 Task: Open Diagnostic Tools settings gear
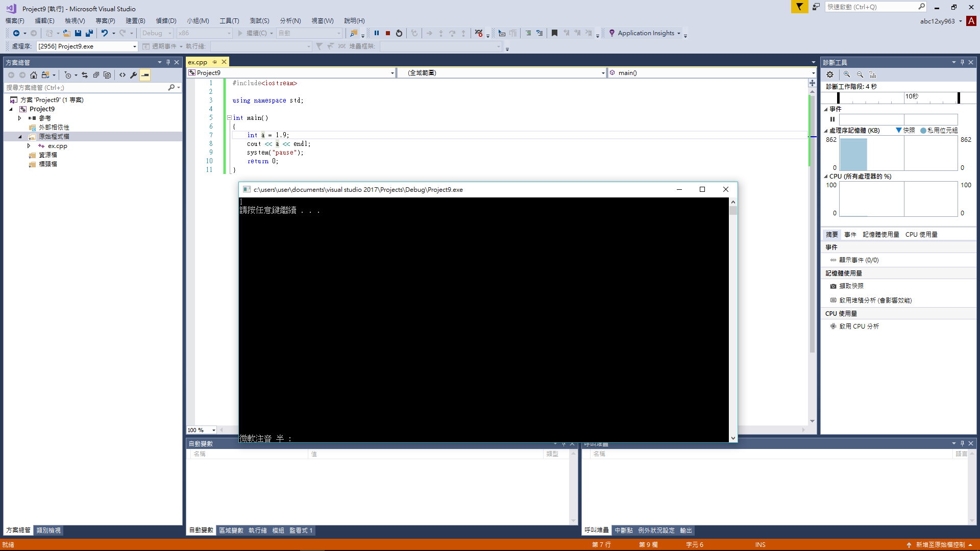pyautogui.click(x=830, y=74)
